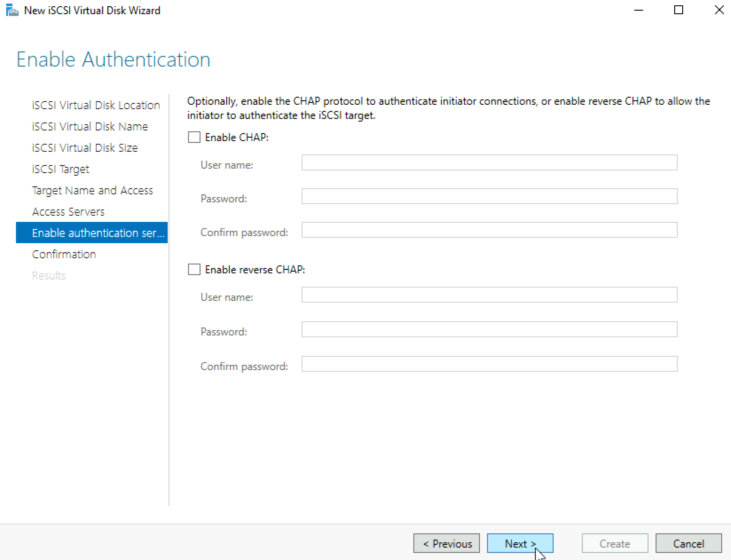Click the reverse CHAP Password field
Image resolution: width=731 pixels, height=560 pixels.
489,329
